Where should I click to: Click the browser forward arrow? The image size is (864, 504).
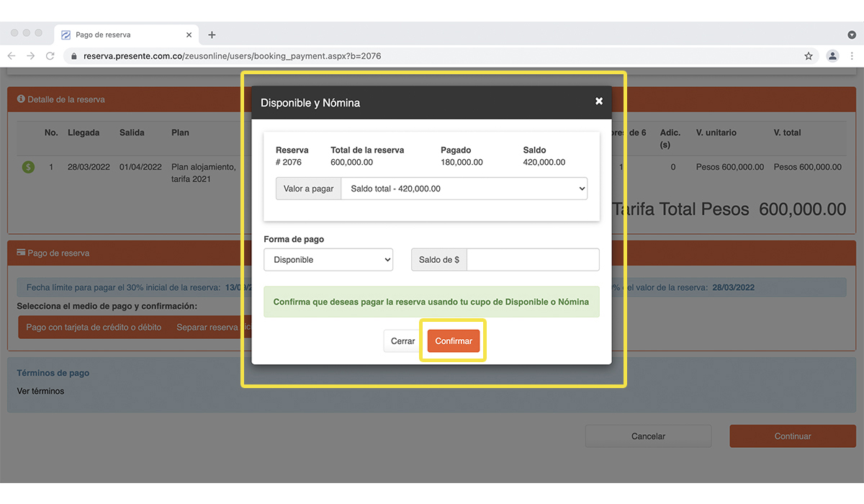tap(30, 55)
